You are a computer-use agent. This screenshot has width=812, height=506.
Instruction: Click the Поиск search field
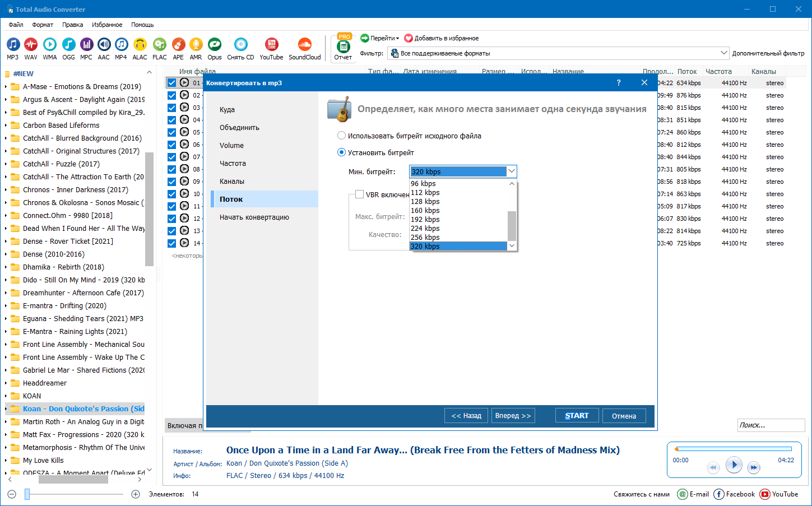(771, 425)
